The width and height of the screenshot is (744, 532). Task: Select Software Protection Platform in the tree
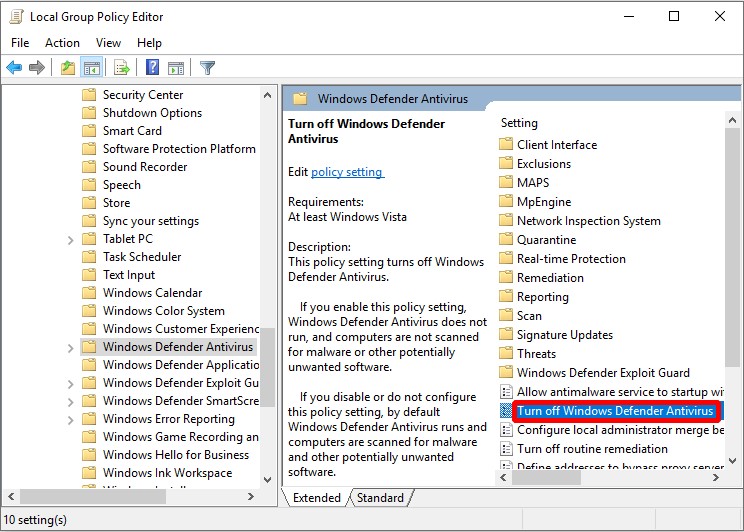tap(179, 149)
